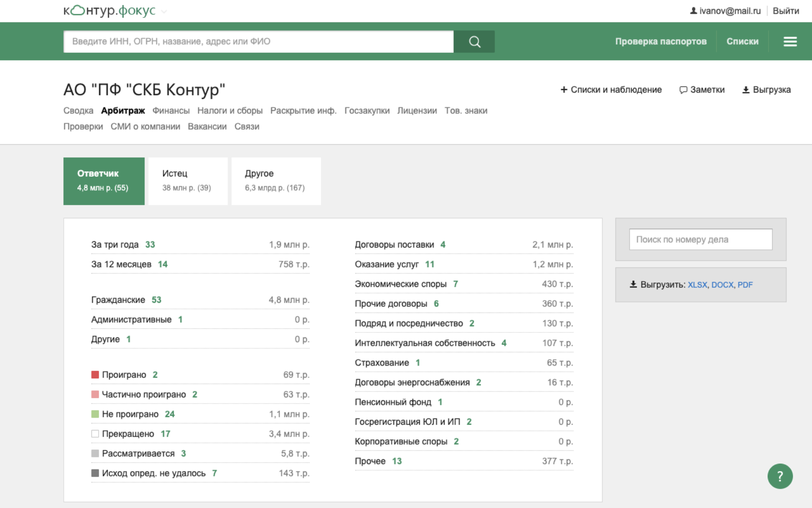
Task: Open the Интеллектуальная собственность 4 row
Action: [x=464, y=343]
